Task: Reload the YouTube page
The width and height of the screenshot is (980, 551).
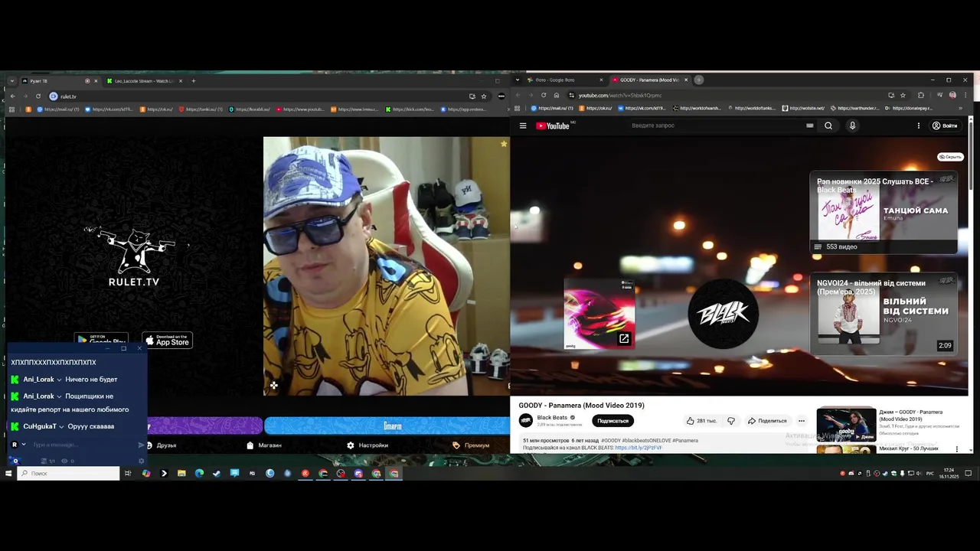Action: point(544,95)
